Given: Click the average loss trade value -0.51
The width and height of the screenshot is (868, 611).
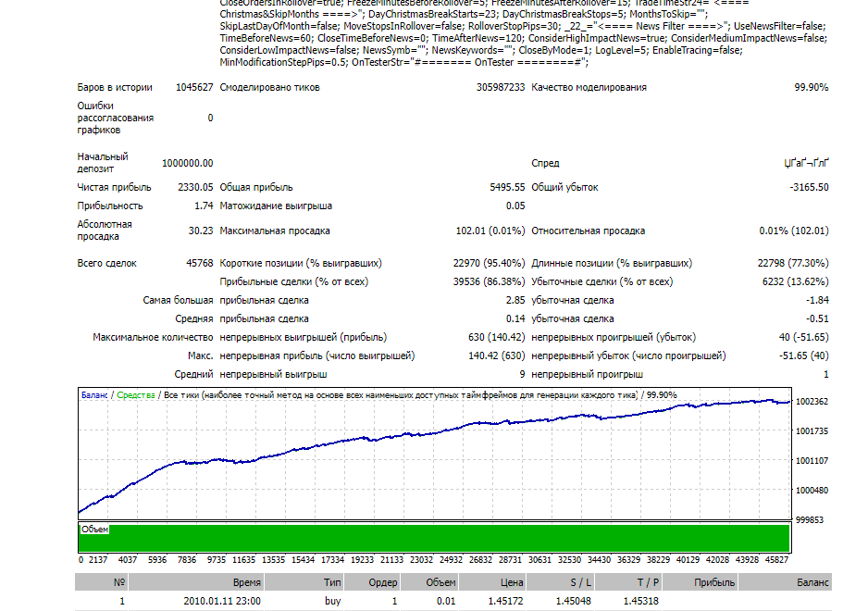Looking at the screenshot, I should point(817,318).
